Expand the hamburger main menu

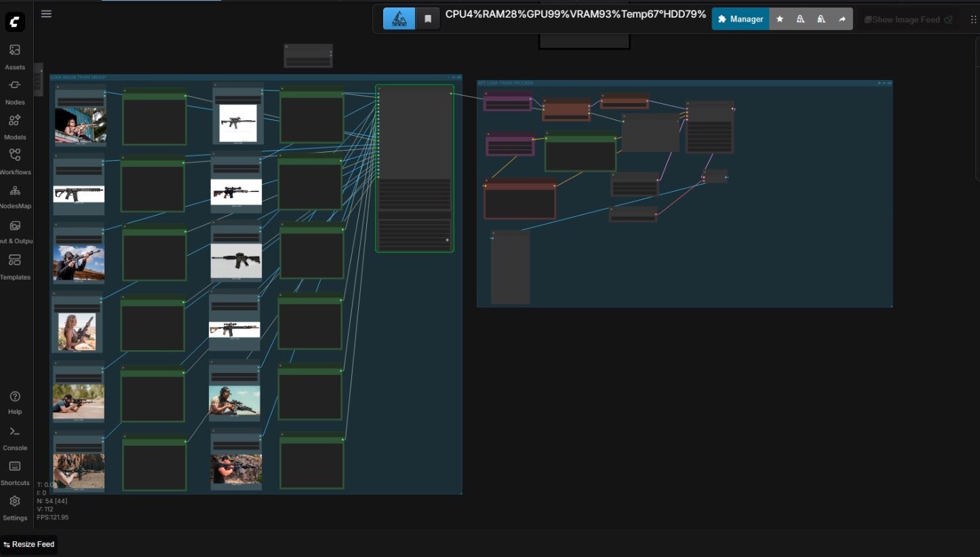click(x=46, y=14)
